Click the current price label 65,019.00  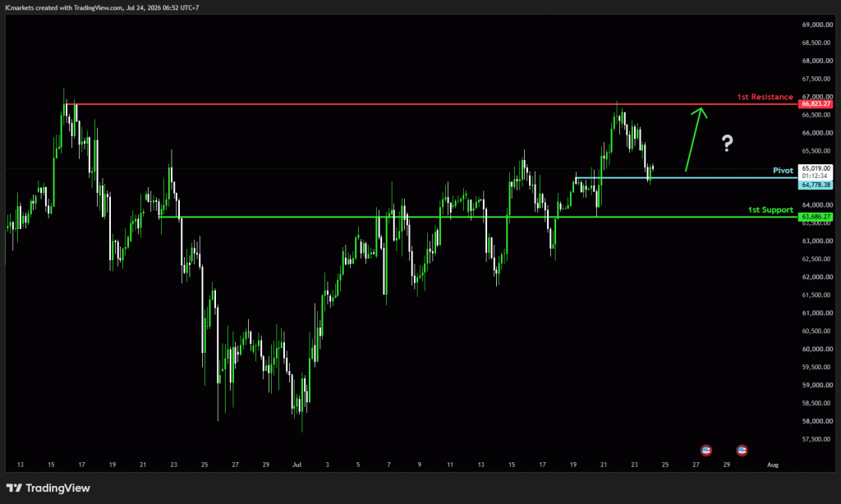(816, 168)
